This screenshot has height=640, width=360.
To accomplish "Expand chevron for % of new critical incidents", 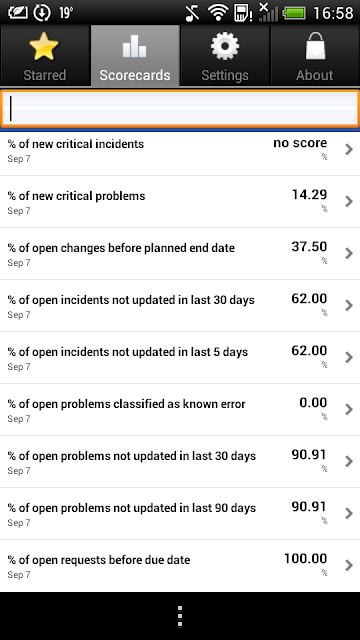I will [349, 149].
